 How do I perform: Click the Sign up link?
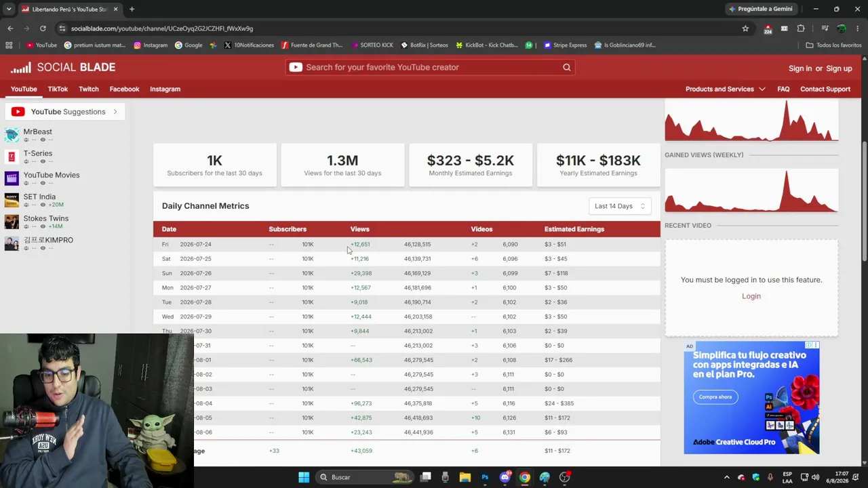[839, 68]
